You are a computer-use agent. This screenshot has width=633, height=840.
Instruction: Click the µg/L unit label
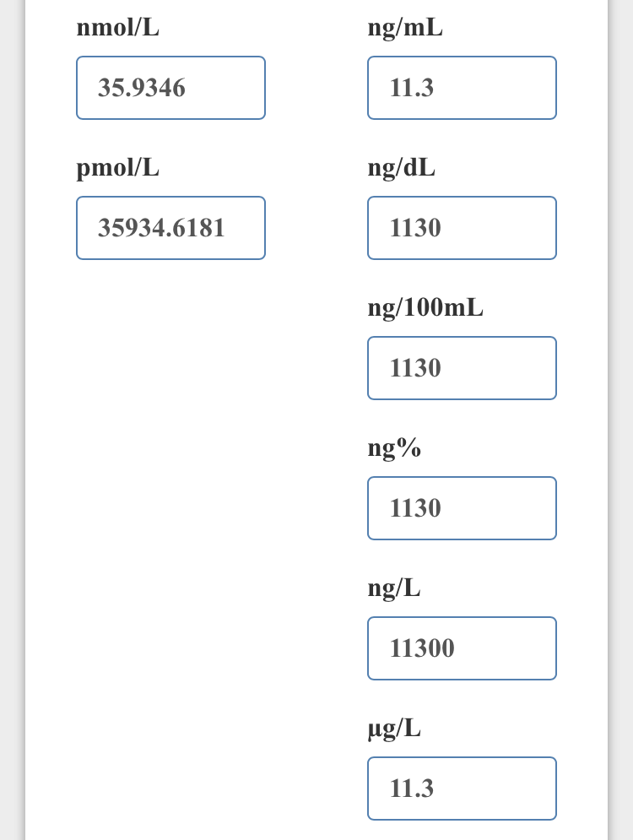click(394, 729)
